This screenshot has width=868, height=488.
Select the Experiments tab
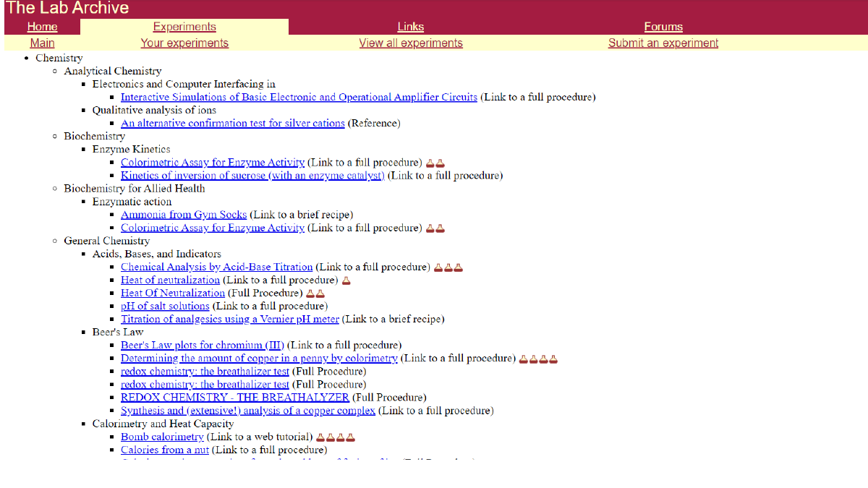click(184, 27)
